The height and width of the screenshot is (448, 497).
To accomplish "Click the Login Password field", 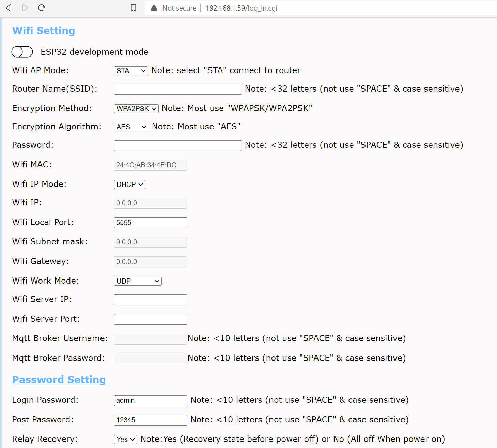I will [150, 401].
